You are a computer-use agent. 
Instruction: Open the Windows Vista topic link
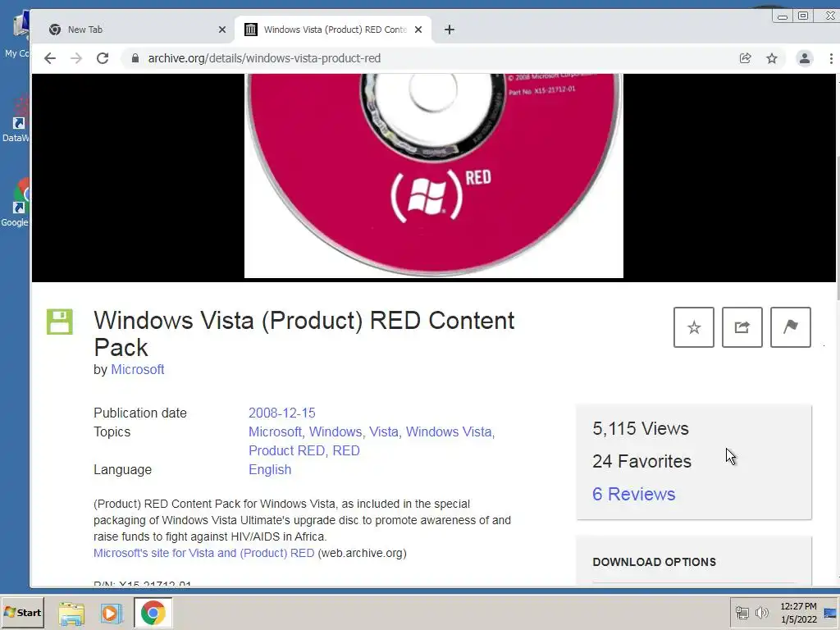click(449, 431)
